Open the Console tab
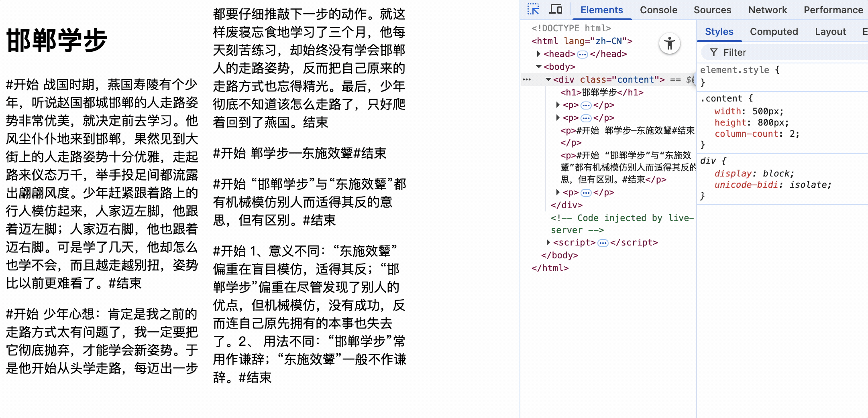 (x=658, y=10)
